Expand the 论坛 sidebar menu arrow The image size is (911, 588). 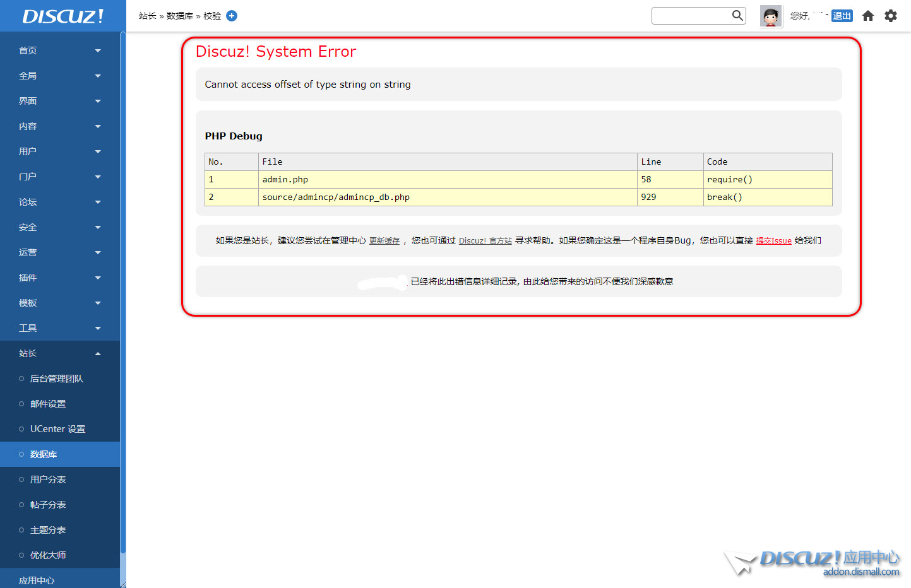point(98,202)
